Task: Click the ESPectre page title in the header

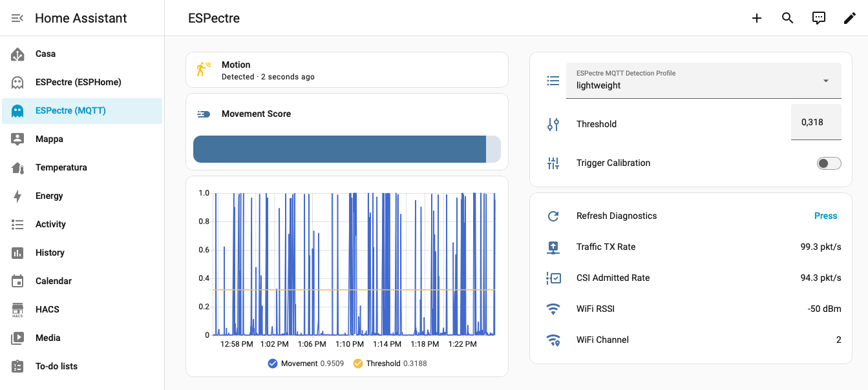Action: pos(214,18)
